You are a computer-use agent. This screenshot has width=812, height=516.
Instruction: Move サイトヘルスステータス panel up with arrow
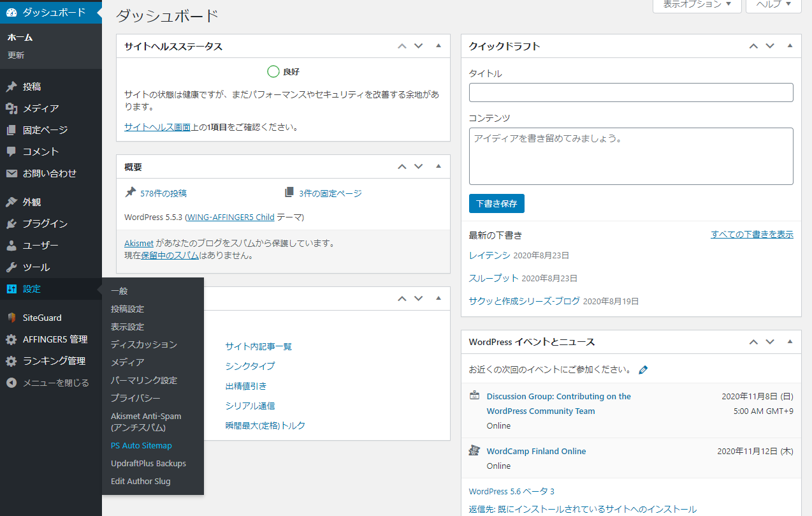tap(402, 46)
